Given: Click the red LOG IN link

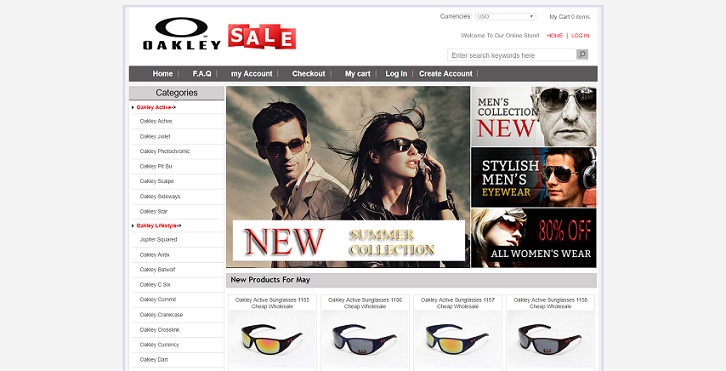Looking at the screenshot, I should (580, 36).
